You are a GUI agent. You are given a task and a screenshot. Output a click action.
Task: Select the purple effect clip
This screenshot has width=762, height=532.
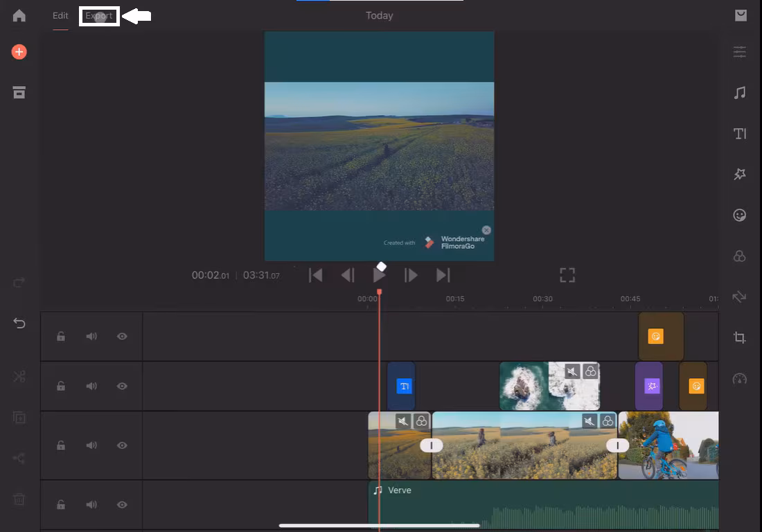(x=649, y=387)
